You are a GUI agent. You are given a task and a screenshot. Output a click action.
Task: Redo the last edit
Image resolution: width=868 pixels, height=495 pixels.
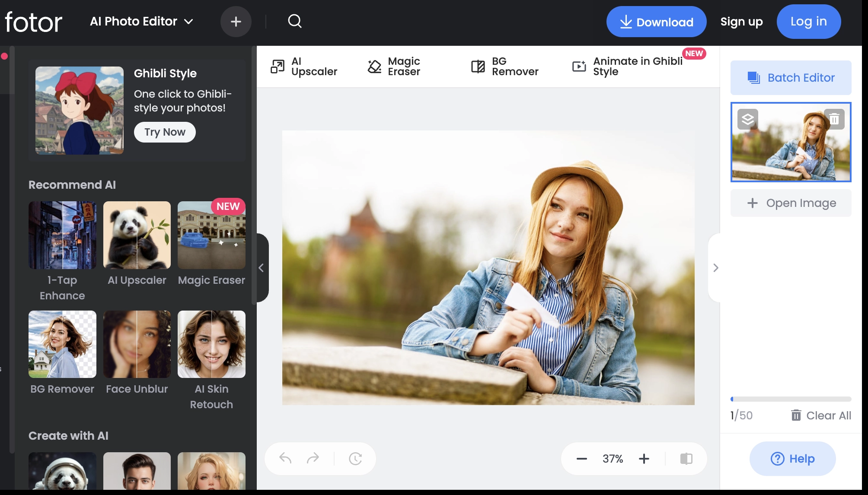(x=313, y=458)
